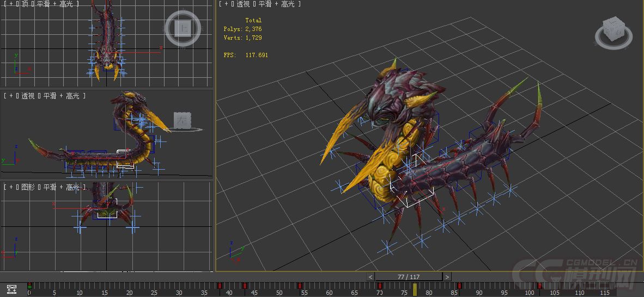Open 平滑 + 高光 menu in the large viewport
The height and width of the screenshot is (297, 644).
(x=276, y=4)
